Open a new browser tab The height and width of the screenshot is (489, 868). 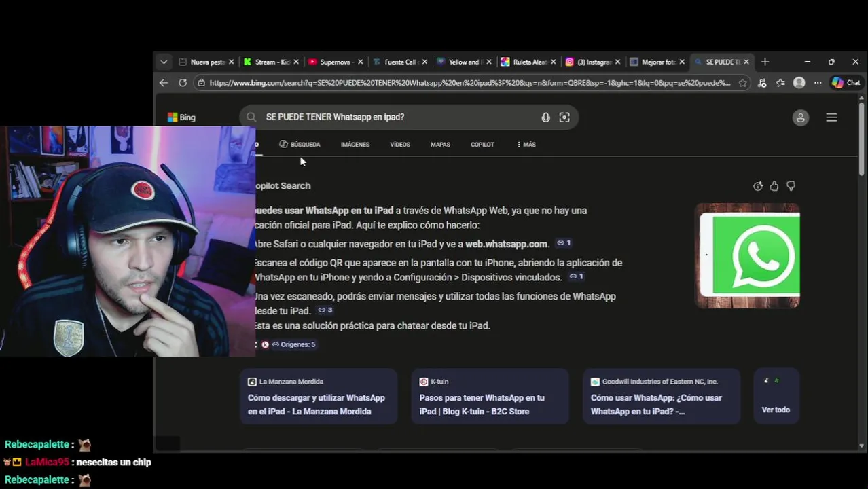pyautogui.click(x=765, y=62)
